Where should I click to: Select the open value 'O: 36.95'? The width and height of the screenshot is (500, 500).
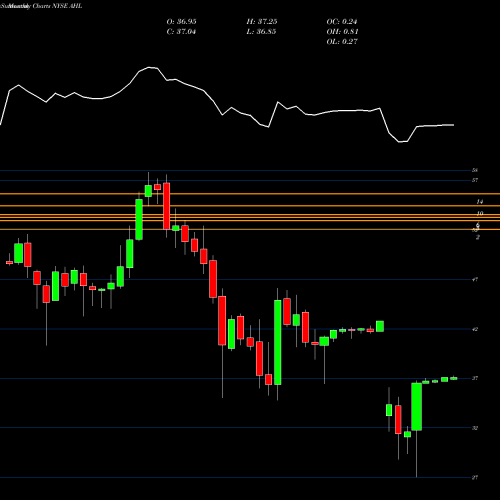click(181, 22)
